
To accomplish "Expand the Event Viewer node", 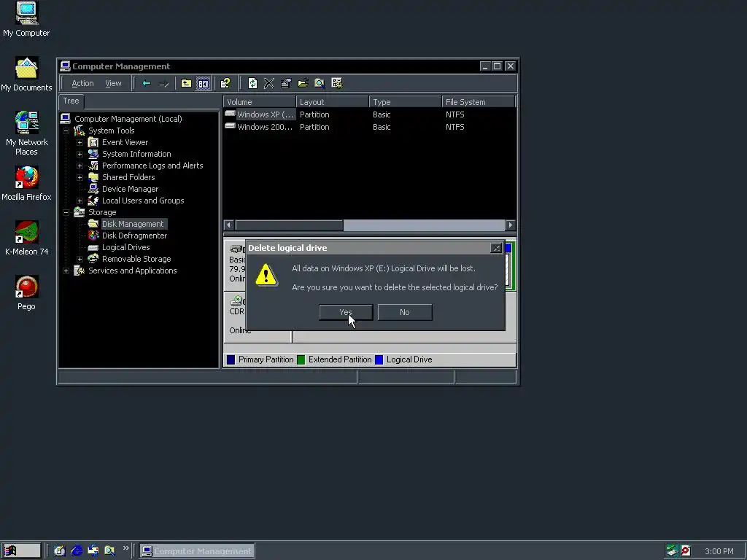I will point(80,142).
